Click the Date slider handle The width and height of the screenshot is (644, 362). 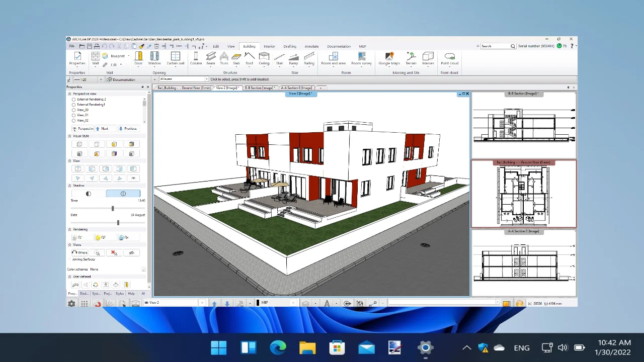point(118,222)
